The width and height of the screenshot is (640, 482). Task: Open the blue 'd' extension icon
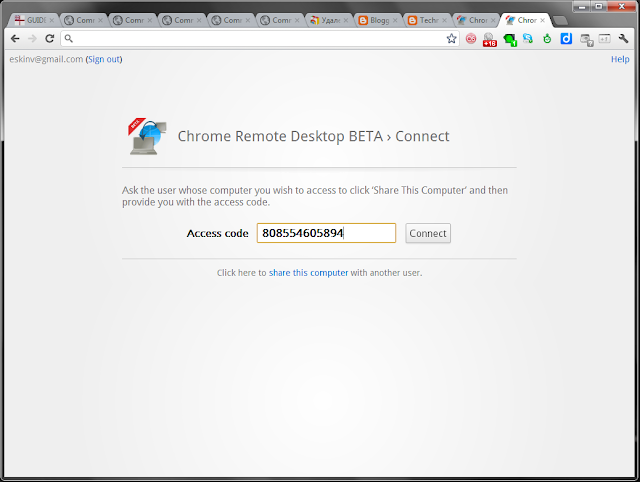(566, 39)
